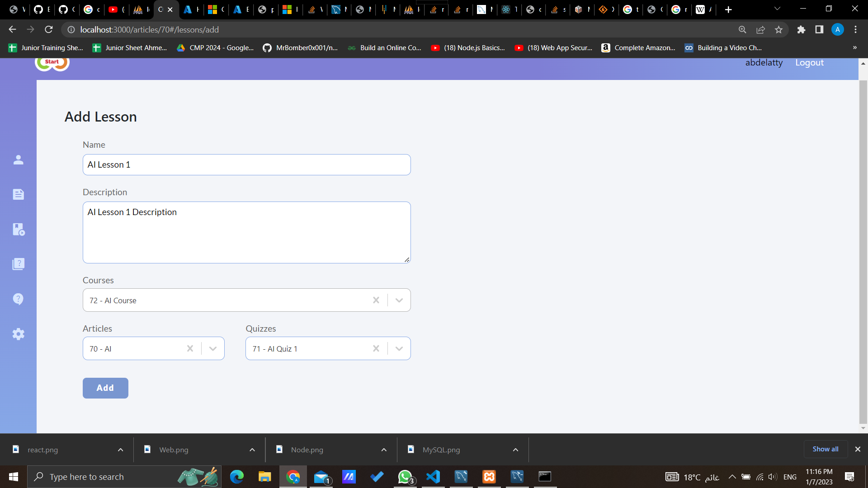
Task: Clear the selected '72 - AI Course' value
Action: [x=376, y=300]
